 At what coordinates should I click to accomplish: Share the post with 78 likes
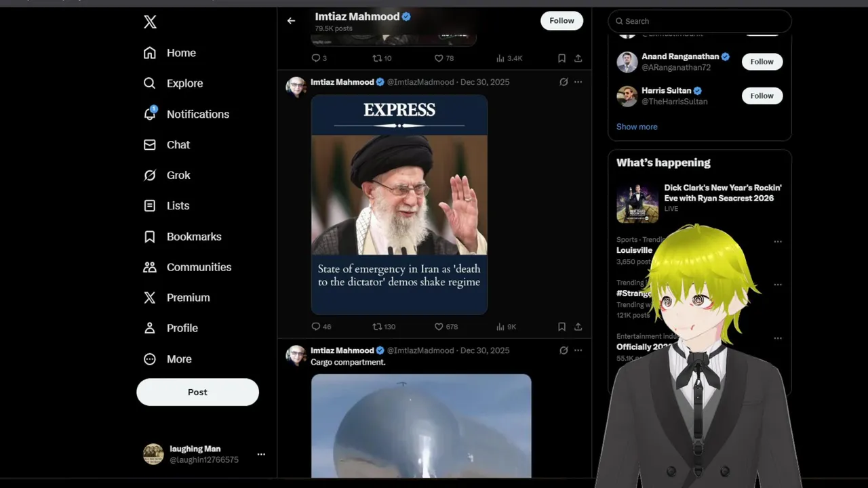tap(578, 58)
